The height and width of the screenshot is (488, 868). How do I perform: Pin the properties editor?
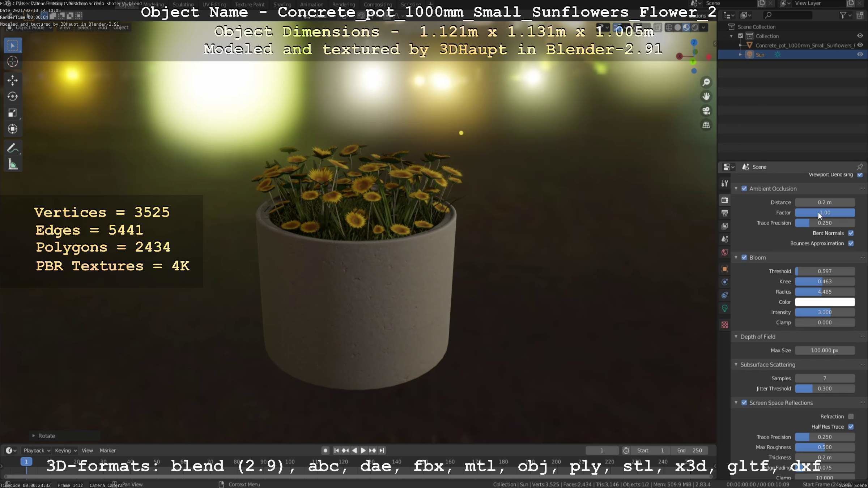(x=860, y=167)
